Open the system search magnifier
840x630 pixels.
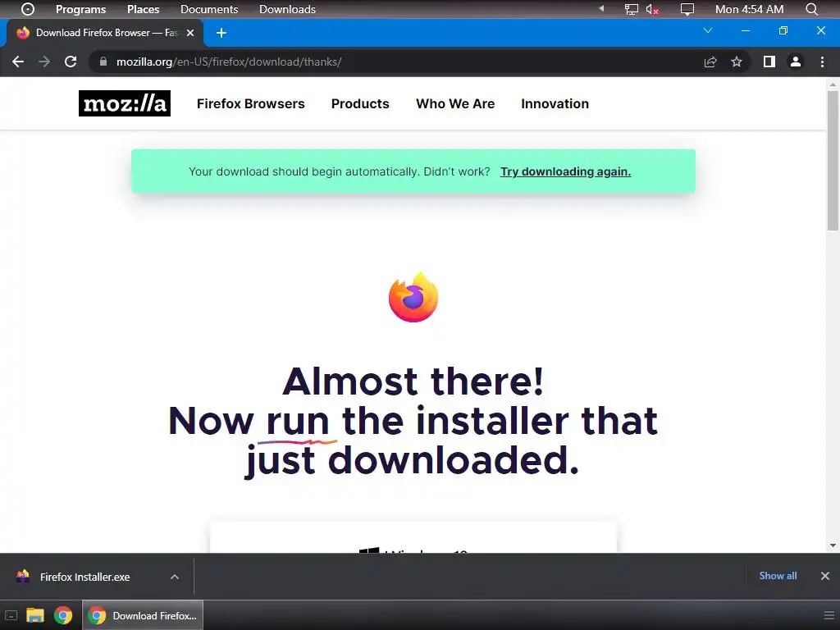(811, 9)
